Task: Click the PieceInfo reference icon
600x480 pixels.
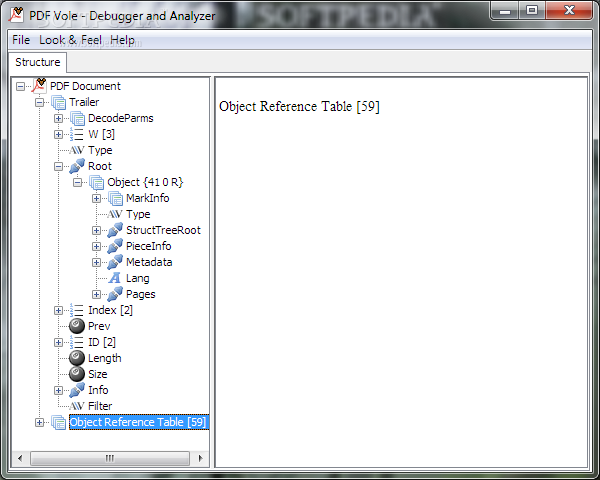Action: pyautogui.click(x=115, y=246)
